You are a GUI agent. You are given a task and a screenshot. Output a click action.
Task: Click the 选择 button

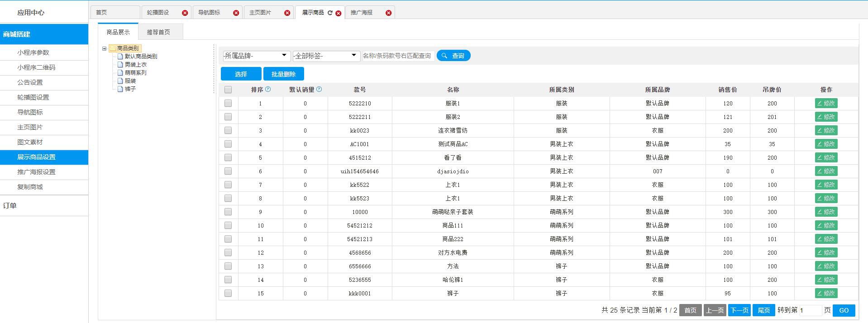coord(241,74)
